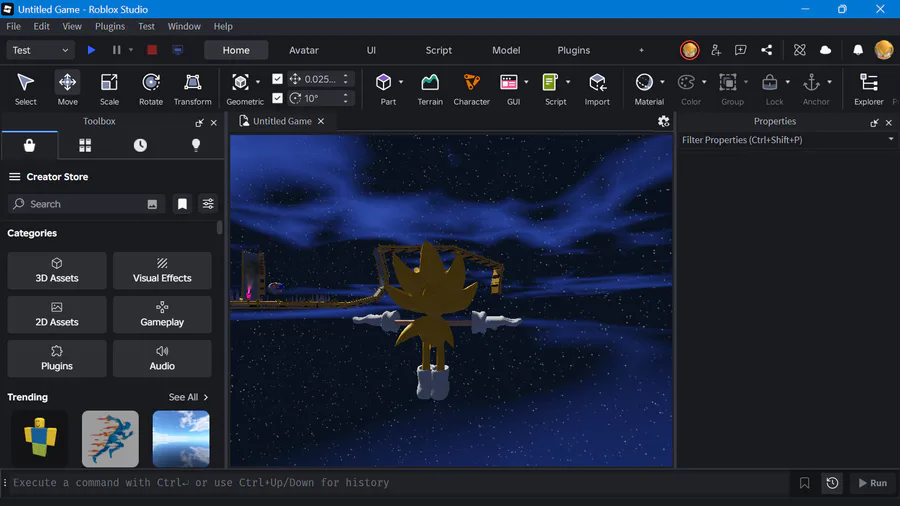
Task: Open the Test mode dropdown
Action: 40,50
